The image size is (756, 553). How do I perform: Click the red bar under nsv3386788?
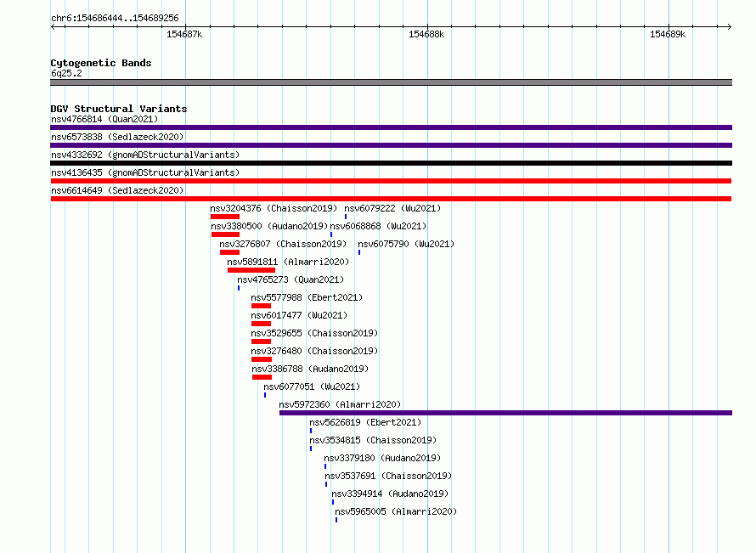click(x=262, y=377)
